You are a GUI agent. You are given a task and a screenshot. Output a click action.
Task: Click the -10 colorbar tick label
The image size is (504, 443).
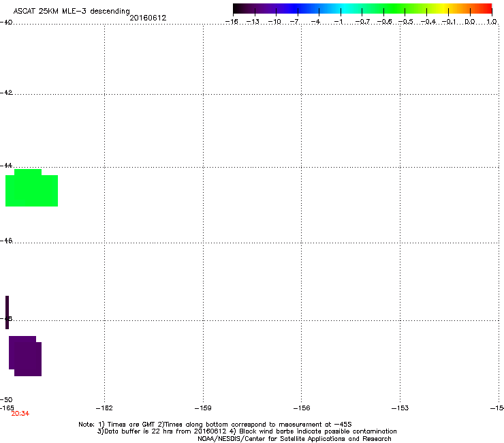[274, 22]
